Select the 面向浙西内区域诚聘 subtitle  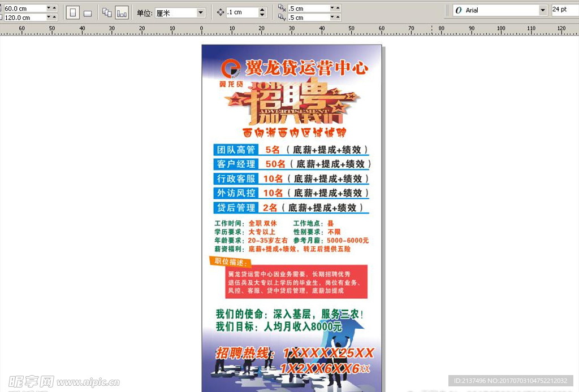pos(294,132)
